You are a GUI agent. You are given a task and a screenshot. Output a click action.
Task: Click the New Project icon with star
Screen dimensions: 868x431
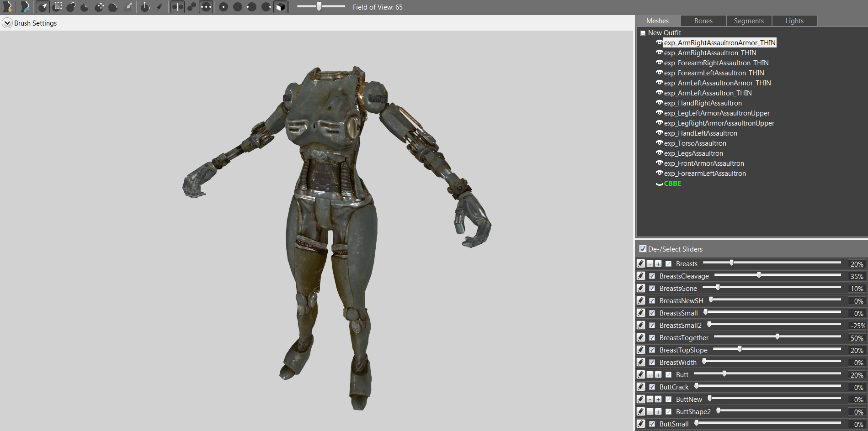pyautogui.click(x=7, y=7)
